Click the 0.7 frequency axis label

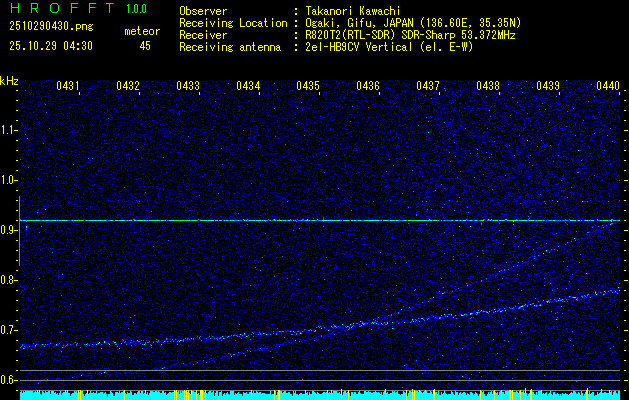[9, 330]
